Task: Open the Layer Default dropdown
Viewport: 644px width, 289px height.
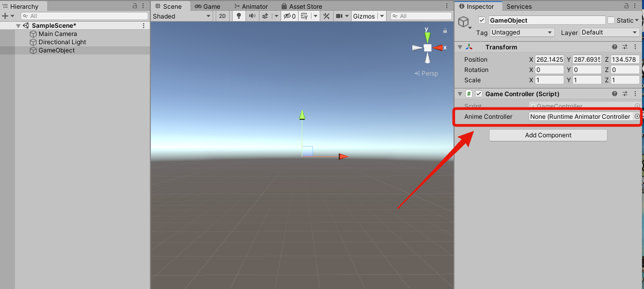Action: pos(610,32)
